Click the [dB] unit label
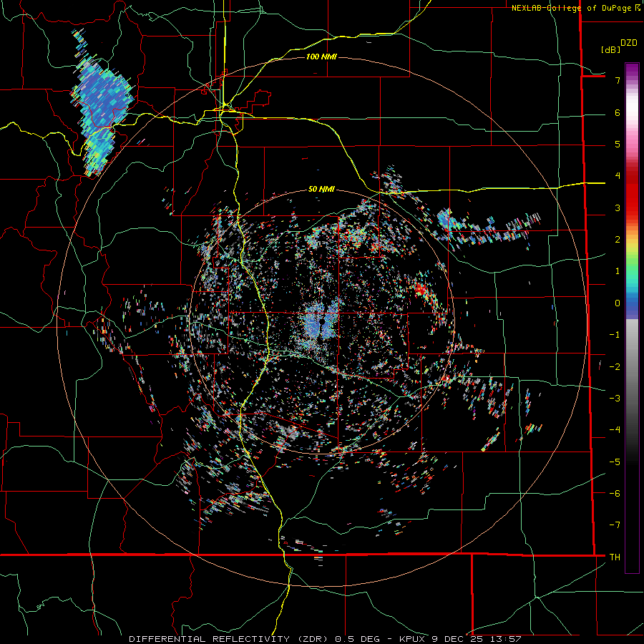Viewport: 644px width, 644px height. pyautogui.click(x=610, y=49)
